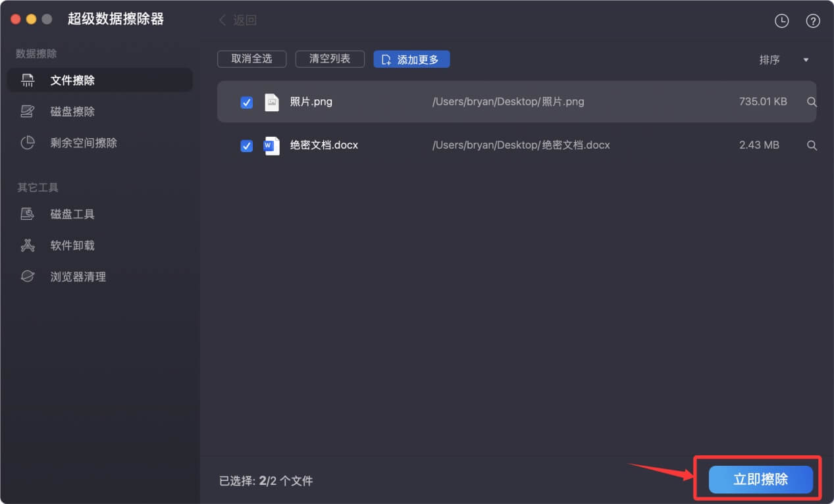Click 添加更多 to add files
Viewport: 834px width, 504px height.
pyautogui.click(x=411, y=59)
